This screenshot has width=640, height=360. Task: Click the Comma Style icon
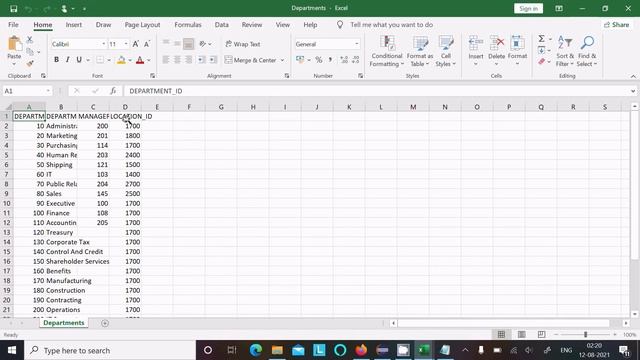pyautogui.click(x=330, y=60)
